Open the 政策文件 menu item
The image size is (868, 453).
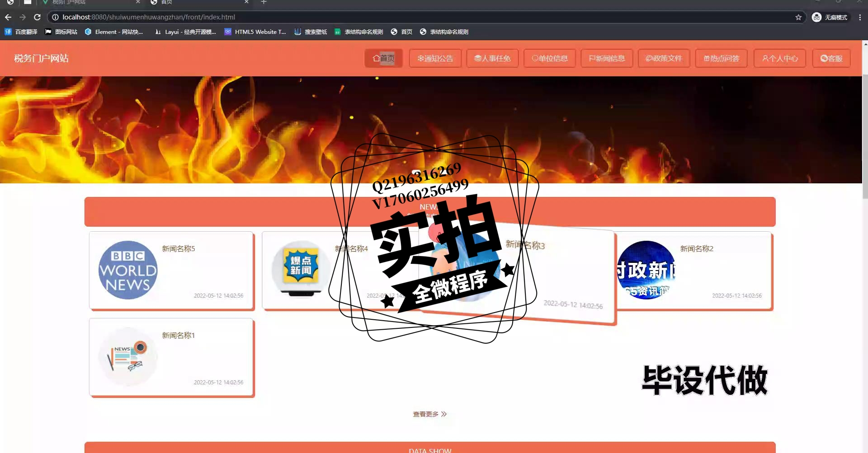(664, 58)
